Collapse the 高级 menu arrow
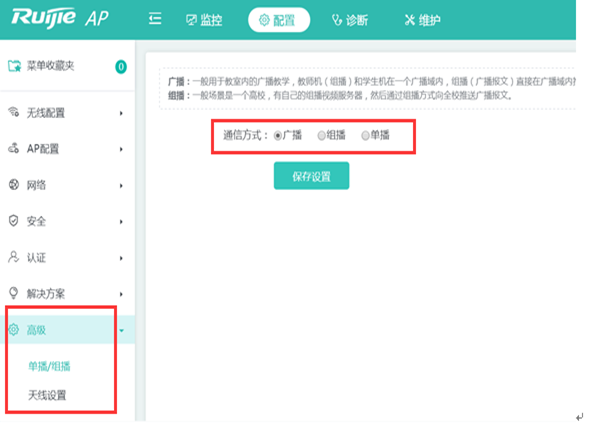Image resolution: width=604 pixels, height=446 pixels. [x=121, y=330]
